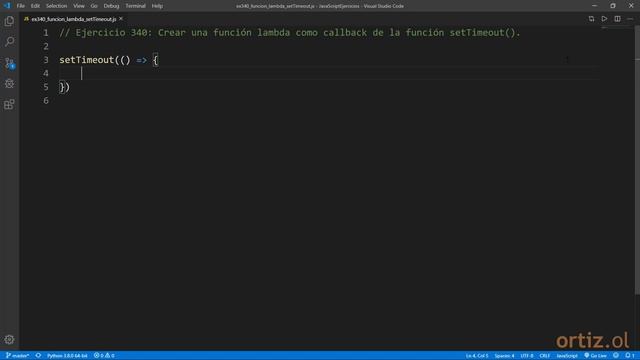
Task: Run code with the play icon
Action: click(x=604, y=19)
